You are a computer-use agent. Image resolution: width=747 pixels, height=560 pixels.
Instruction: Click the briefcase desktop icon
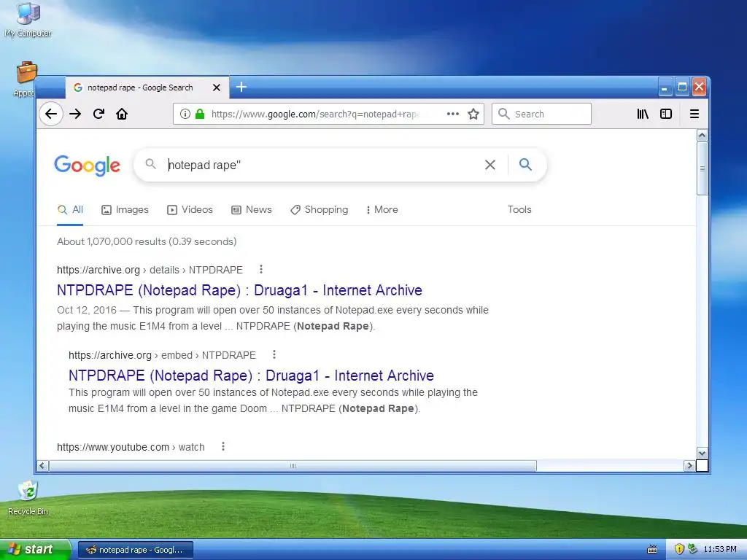pyautogui.click(x=26, y=74)
